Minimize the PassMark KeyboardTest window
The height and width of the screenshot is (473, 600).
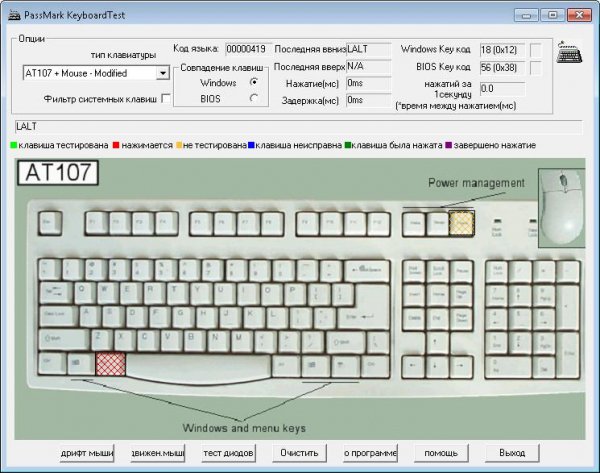click(526, 15)
